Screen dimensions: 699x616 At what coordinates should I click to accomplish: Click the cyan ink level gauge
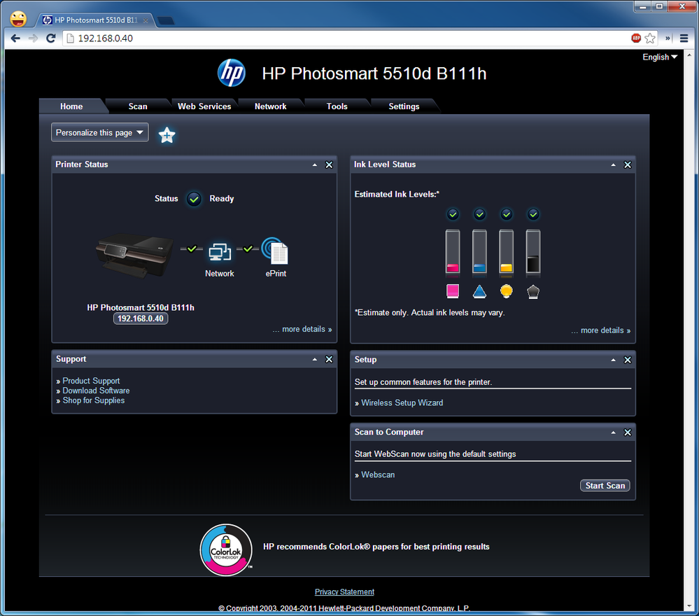[480, 251]
